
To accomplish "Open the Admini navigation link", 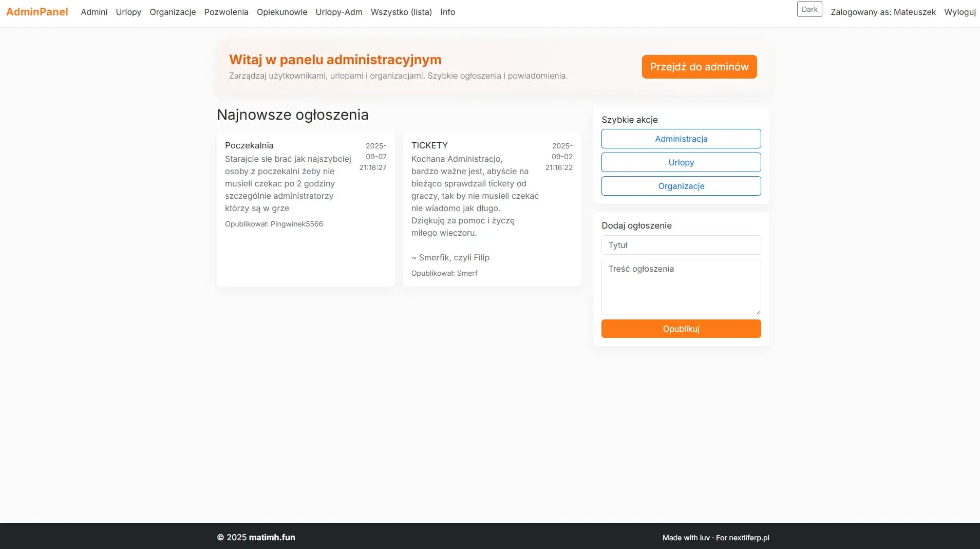I will 94,12.
